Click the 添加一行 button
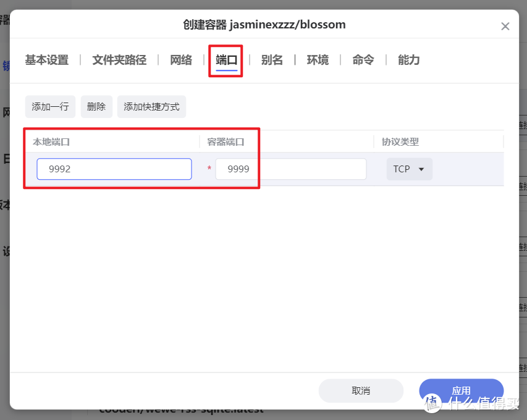Viewport: 527px width, 420px height. point(50,106)
